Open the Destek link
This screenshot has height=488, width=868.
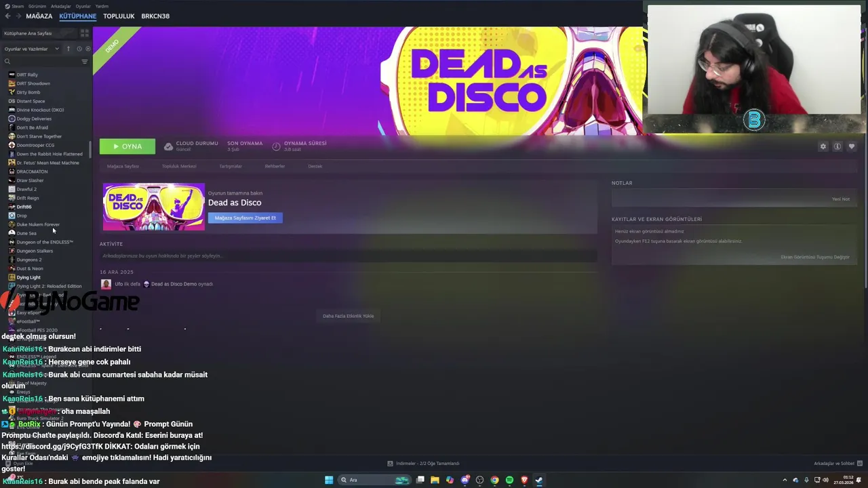click(315, 166)
